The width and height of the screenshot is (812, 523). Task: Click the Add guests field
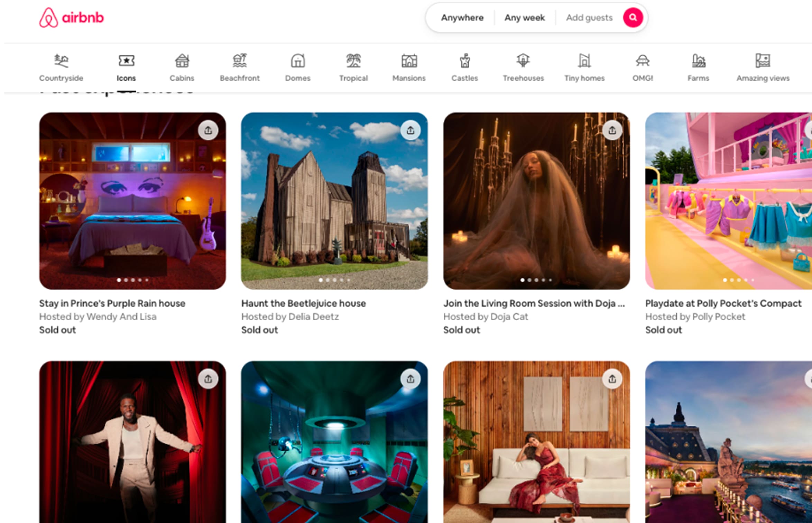pos(589,18)
